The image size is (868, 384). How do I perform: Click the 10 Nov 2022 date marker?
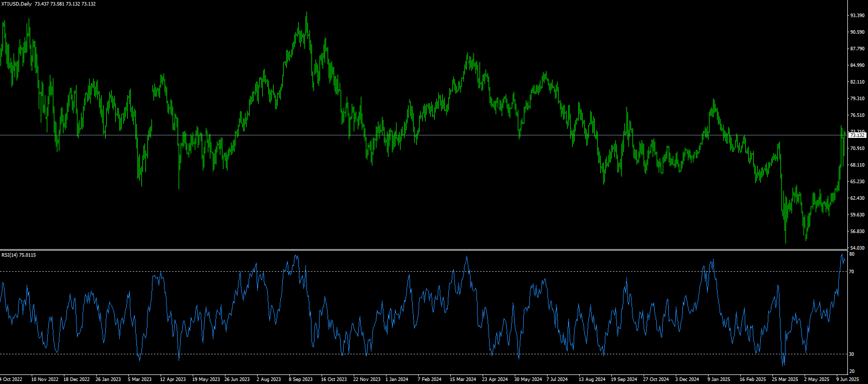pos(45,379)
